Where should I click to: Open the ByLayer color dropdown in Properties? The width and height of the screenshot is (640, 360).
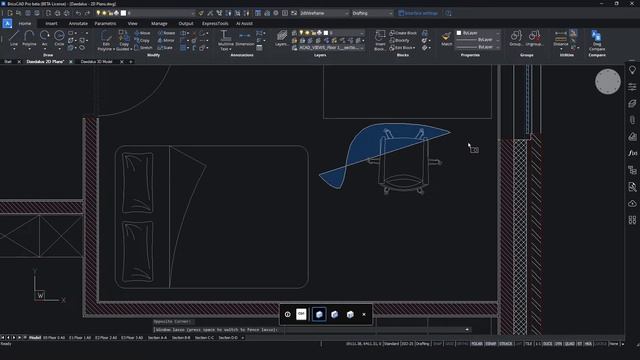pyautogui.click(x=478, y=33)
